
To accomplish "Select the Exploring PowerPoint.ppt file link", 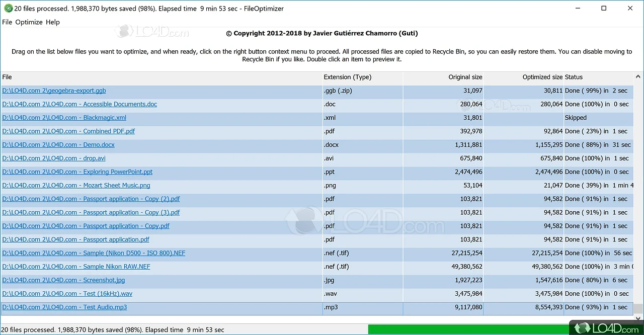I will [x=77, y=172].
